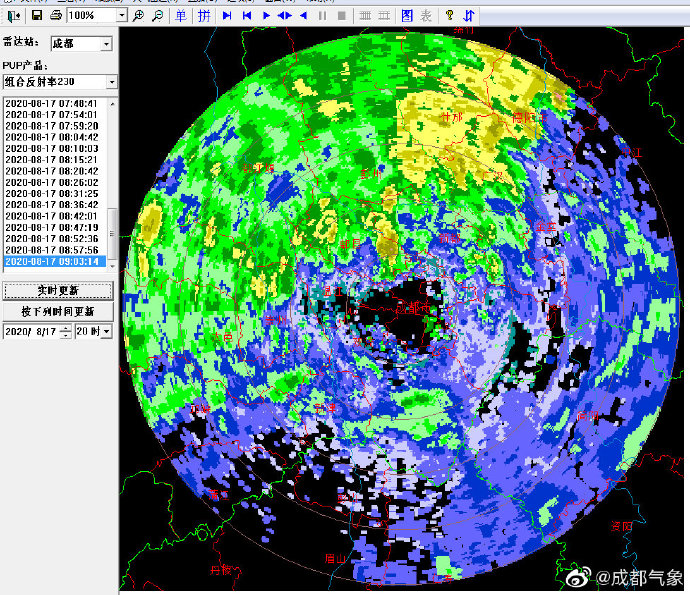Open the zoom percentage dropdown

click(x=122, y=16)
